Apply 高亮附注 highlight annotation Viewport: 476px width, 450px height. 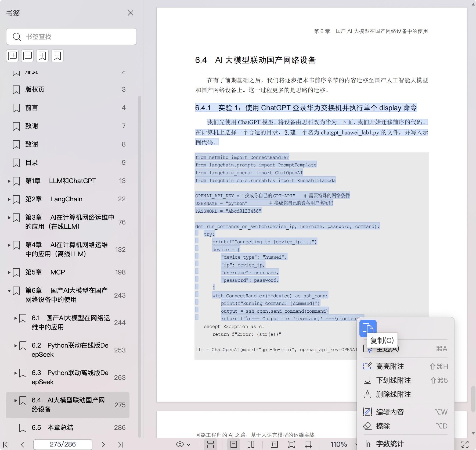pos(390,366)
